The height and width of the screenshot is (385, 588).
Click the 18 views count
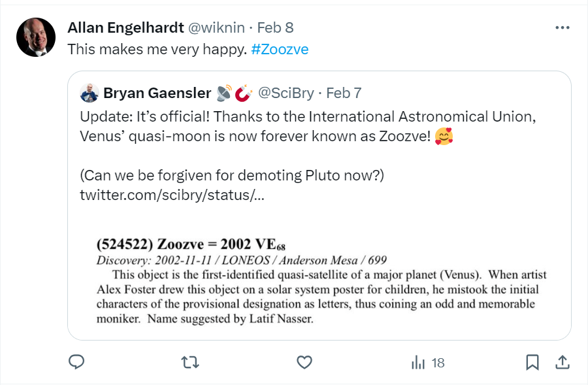coord(438,363)
